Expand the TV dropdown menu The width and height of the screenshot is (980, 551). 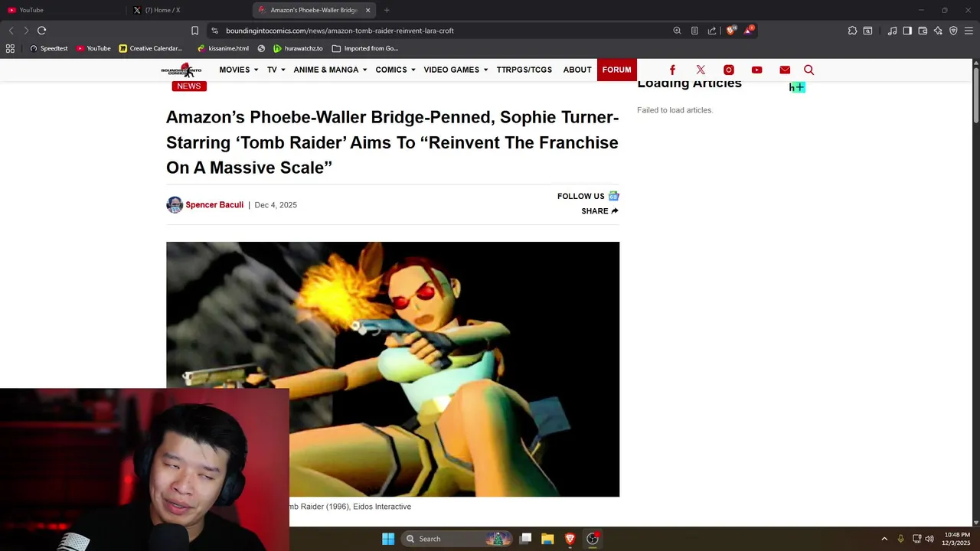[276, 70]
